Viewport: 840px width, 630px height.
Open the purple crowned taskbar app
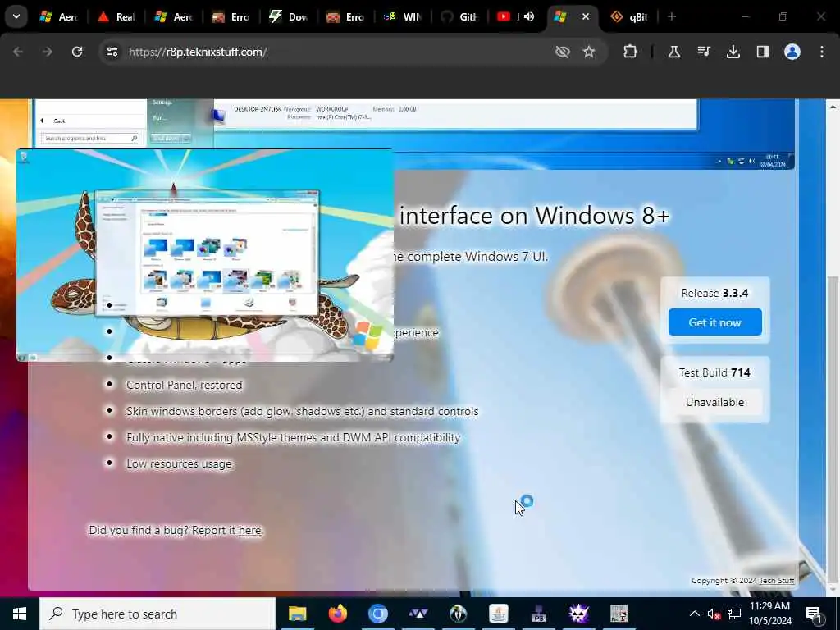578,614
